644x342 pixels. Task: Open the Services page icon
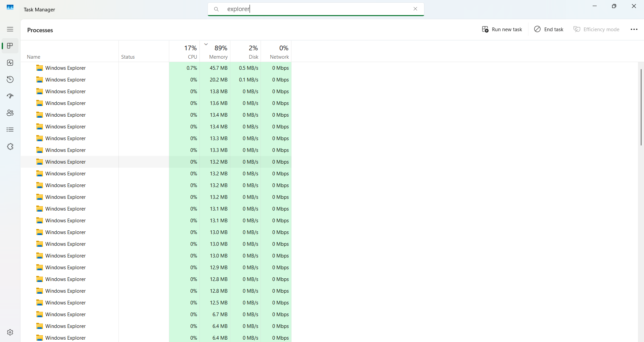pos(10,147)
